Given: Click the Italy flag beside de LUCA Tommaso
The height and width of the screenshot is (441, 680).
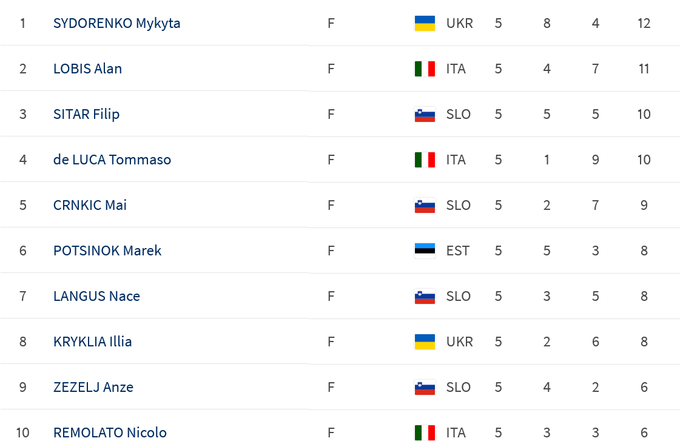Looking at the screenshot, I should click(424, 160).
